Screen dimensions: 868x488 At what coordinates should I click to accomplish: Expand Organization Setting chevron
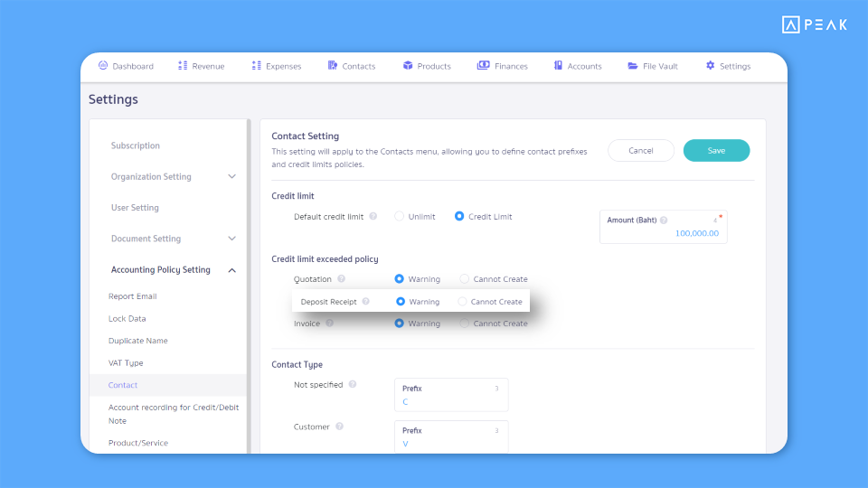[232, 176]
